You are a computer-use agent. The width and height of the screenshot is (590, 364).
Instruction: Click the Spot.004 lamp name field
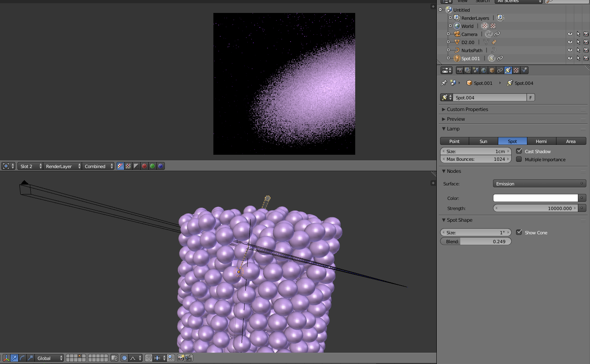(491, 98)
